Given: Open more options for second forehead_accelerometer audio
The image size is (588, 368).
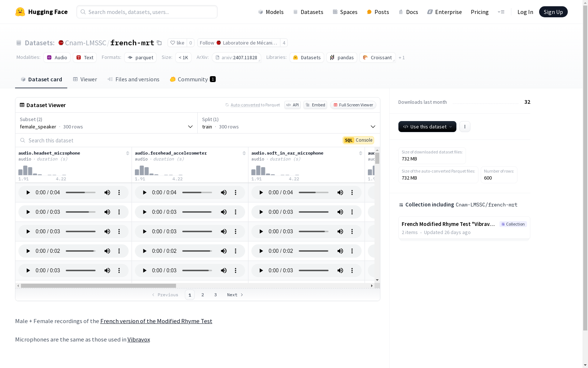Looking at the screenshot, I should tap(236, 212).
